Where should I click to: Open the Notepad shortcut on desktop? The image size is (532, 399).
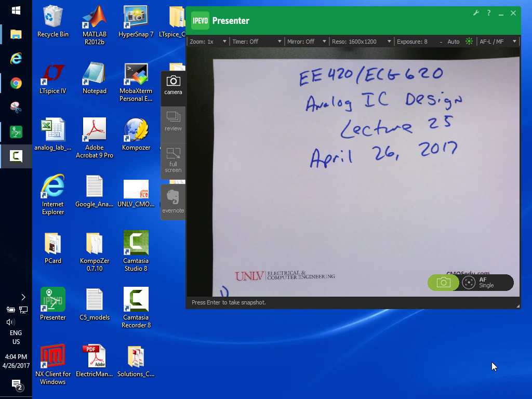pyautogui.click(x=95, y=78)
